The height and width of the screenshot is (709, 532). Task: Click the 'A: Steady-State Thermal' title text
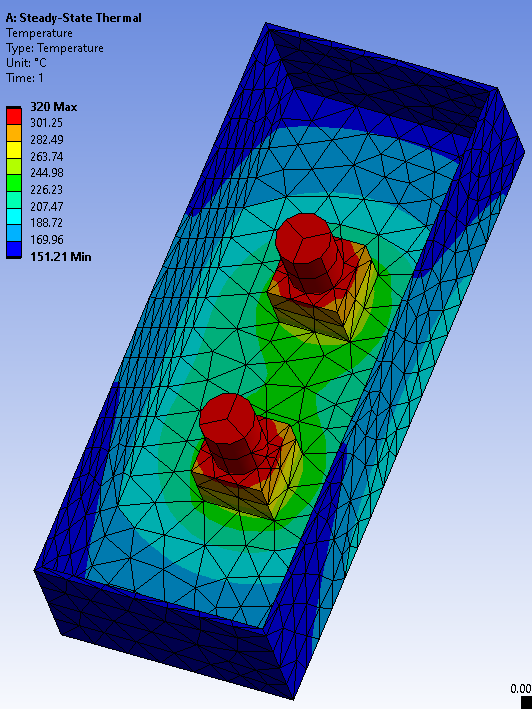[x=73, y=18]
